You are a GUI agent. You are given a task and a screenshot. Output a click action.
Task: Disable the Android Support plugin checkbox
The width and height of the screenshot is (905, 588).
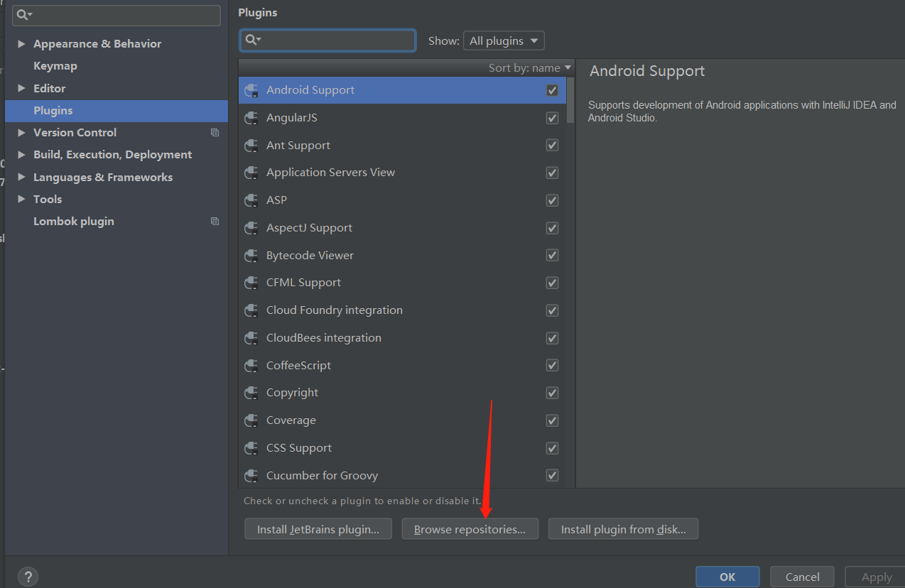(552, 90)
